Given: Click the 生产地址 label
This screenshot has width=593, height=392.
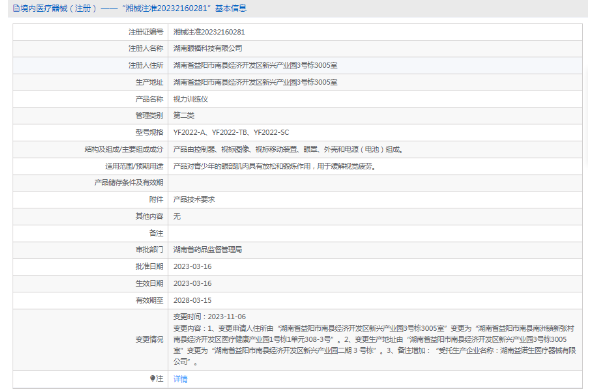Looking at the screenshot, I should [149, 82].
